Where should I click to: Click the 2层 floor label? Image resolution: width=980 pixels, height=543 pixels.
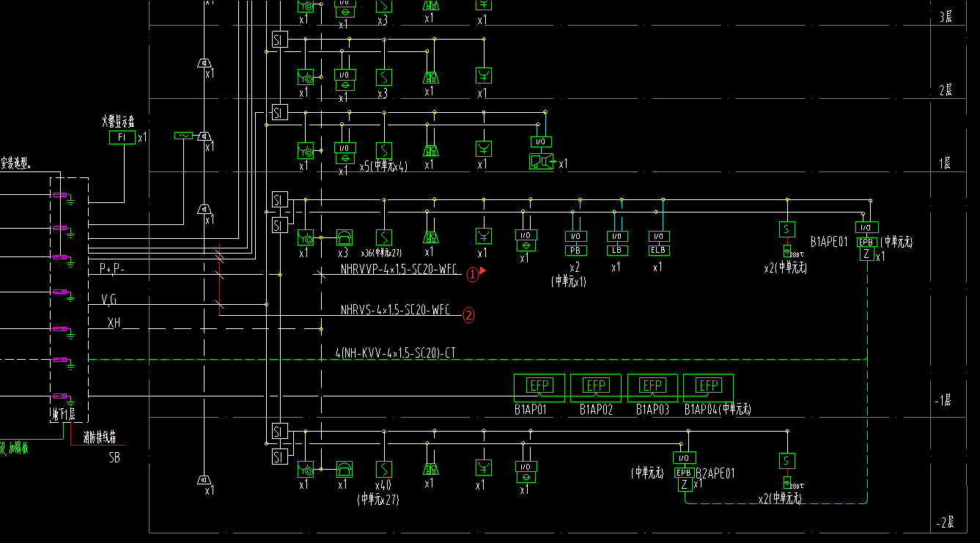[946, 89]
